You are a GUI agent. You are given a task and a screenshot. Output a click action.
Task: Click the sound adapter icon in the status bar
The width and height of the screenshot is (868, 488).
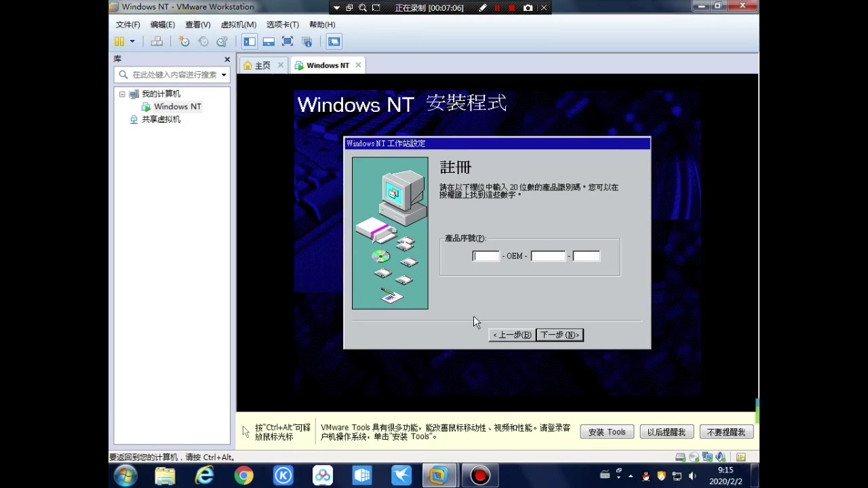(x=720, y=457)
